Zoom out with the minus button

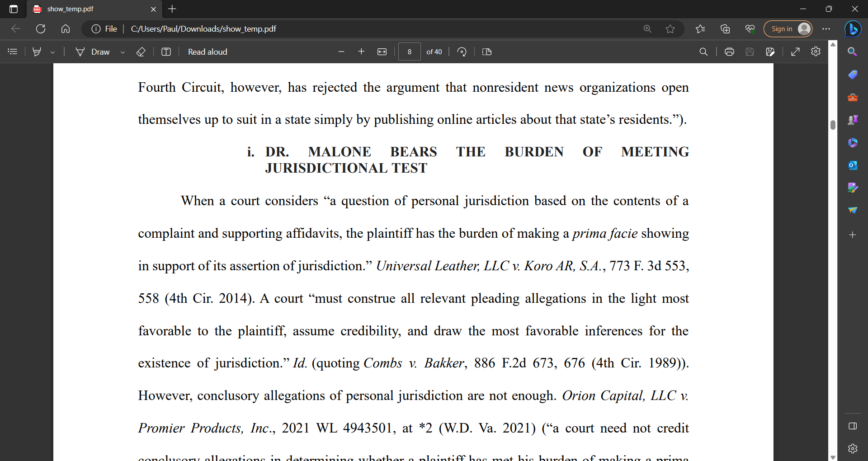coord(341,52)
